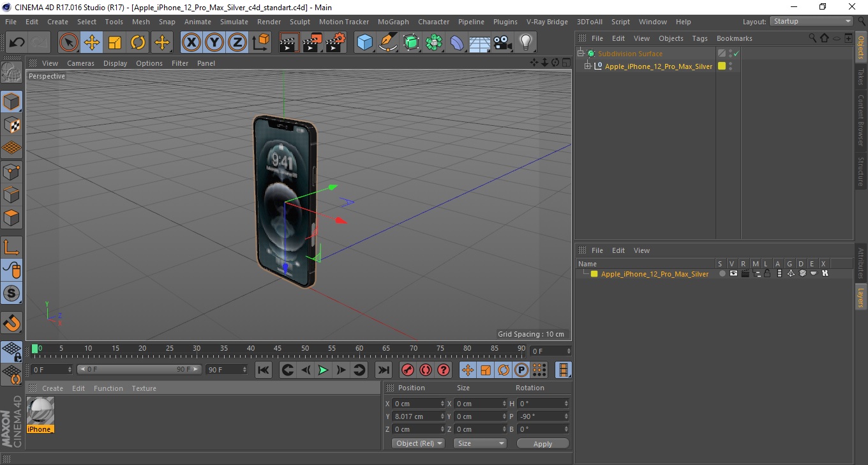Image resolution: width=868 pixels, height=465 pixels.
Task: Click the Objects manager search icon
Action: click(x=812, y=38)
